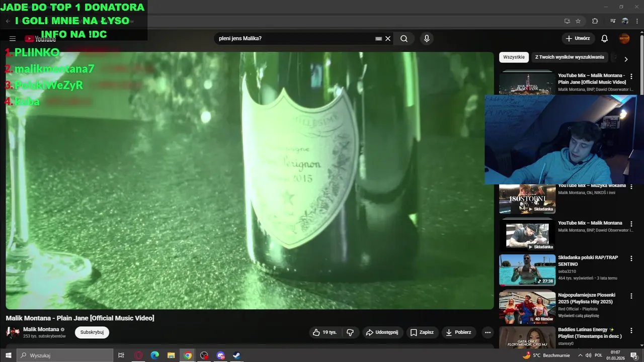This screenshot has width=644, height=362.
Task: Open Opera from the taskbar
Action: (138, 355)
